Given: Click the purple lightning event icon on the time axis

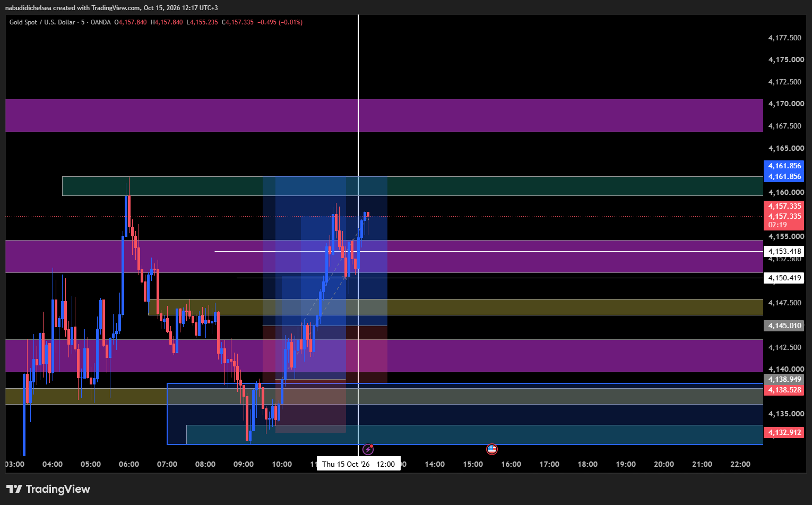Looking at the screenshot, I should pos(368,450).
